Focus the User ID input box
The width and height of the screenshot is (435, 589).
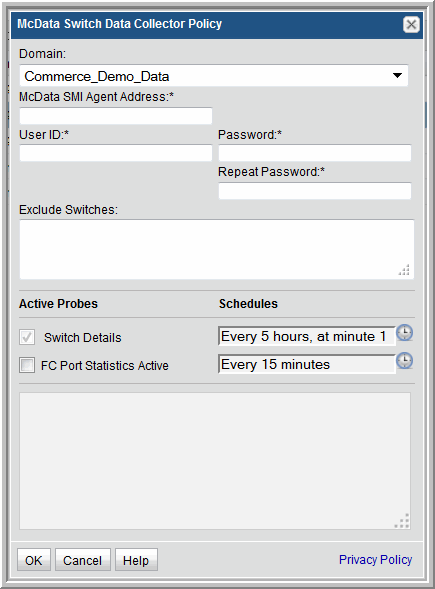pos(116,153)
